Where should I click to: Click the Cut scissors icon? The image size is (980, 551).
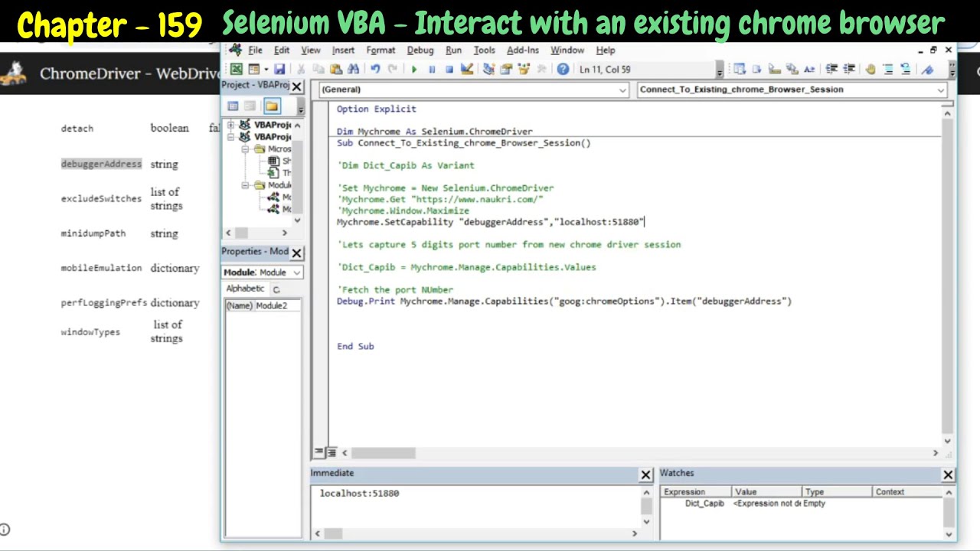point(300,69)
